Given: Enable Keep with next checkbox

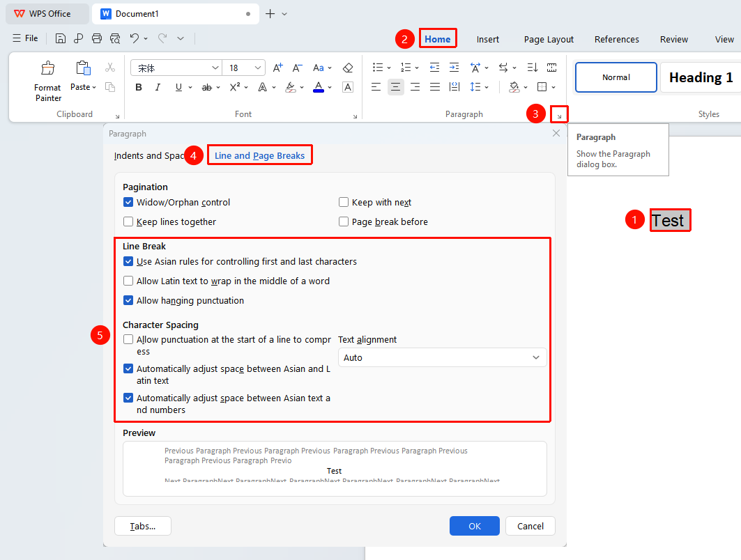Looking at the screenshot, I should (x=344, y=202).
